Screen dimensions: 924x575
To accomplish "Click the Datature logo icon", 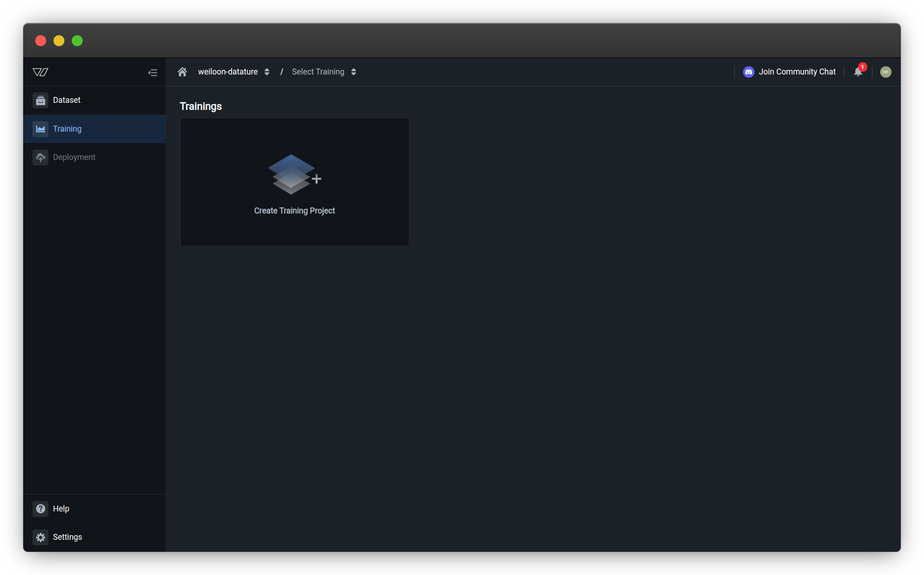I will click(x=40, y=72).
